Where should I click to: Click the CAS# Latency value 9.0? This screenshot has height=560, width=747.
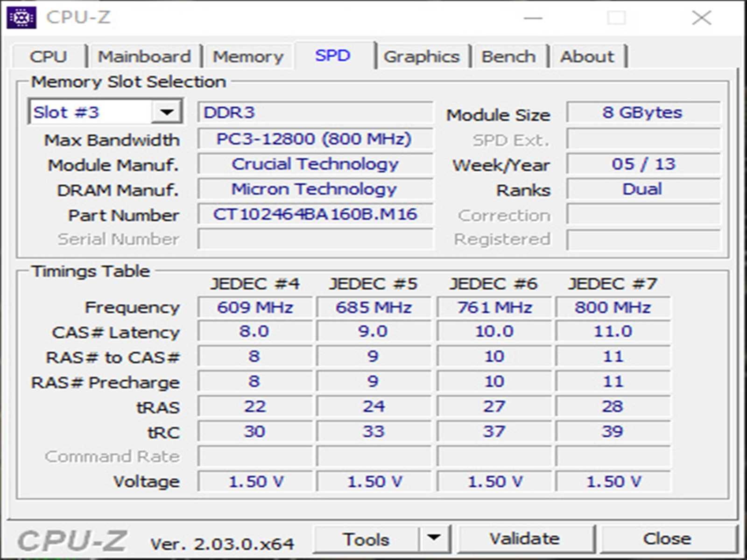[x=373, y=331]
